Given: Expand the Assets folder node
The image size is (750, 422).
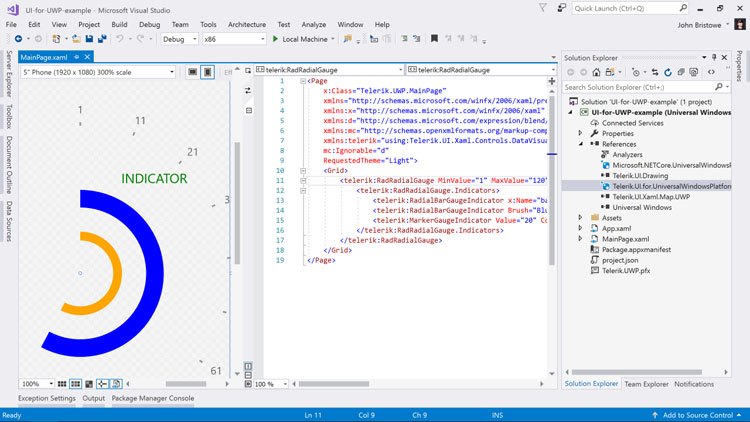Looking at the screenshot, I should tap(580, 218).
